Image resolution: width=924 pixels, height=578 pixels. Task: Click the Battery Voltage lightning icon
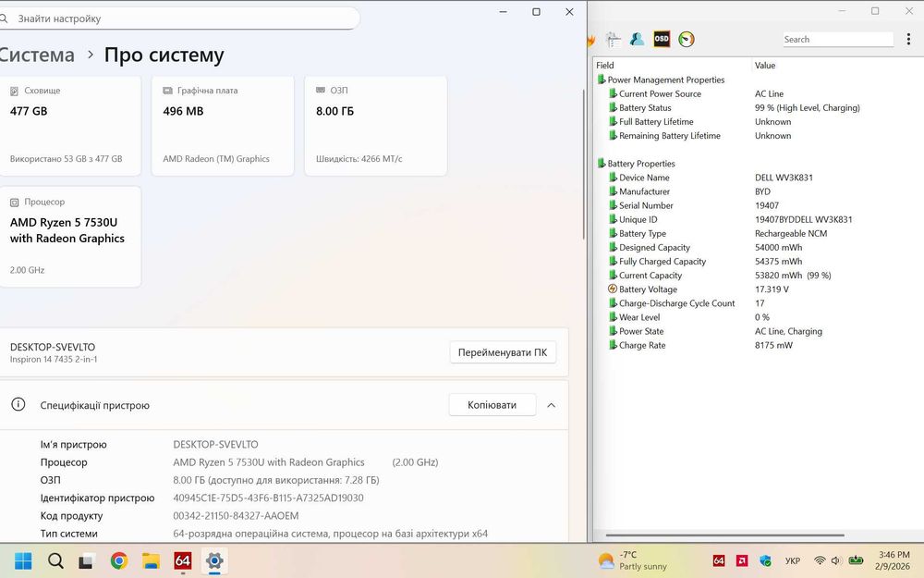click(613, 289)
